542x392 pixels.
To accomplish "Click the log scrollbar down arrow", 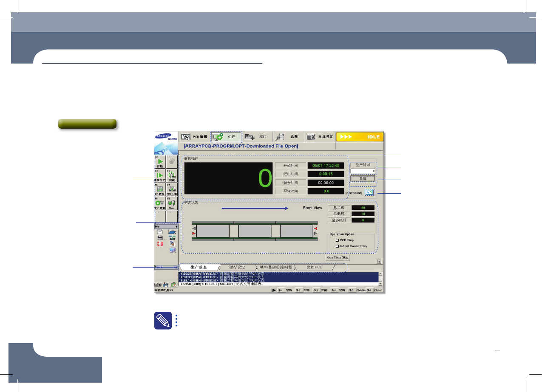I will (x=380, y=284).
